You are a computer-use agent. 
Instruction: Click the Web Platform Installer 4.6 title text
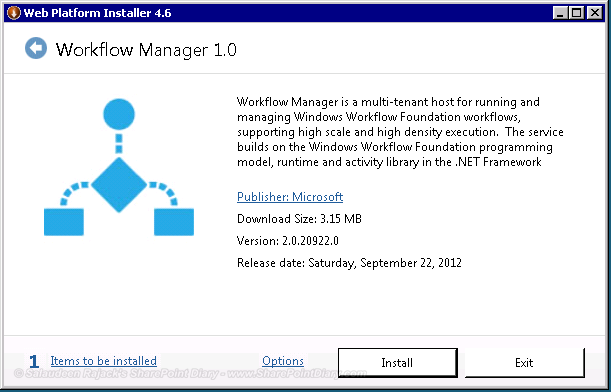tap(97, 13)
